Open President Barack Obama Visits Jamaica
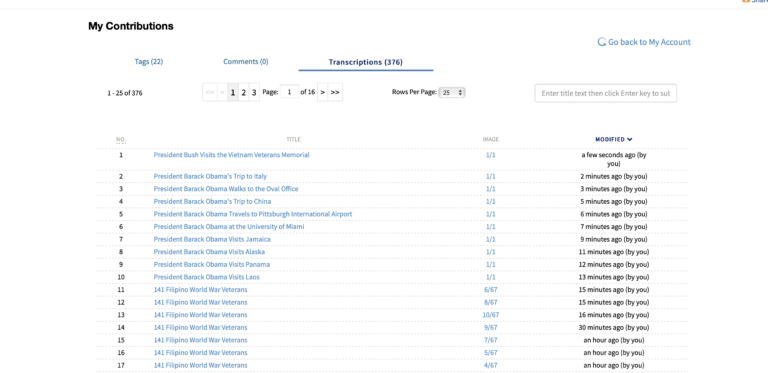 [x=212, y=239]
